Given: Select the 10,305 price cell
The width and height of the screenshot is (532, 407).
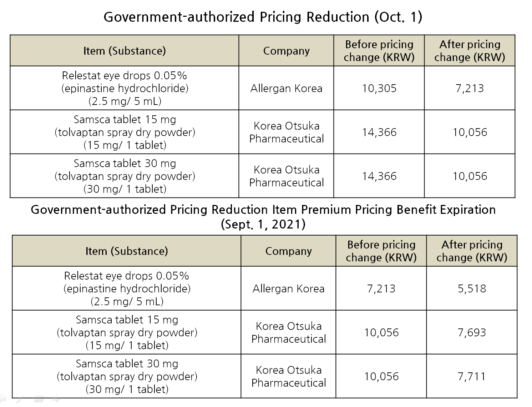Looking at the screenshot, I should [x=379, y=88].
